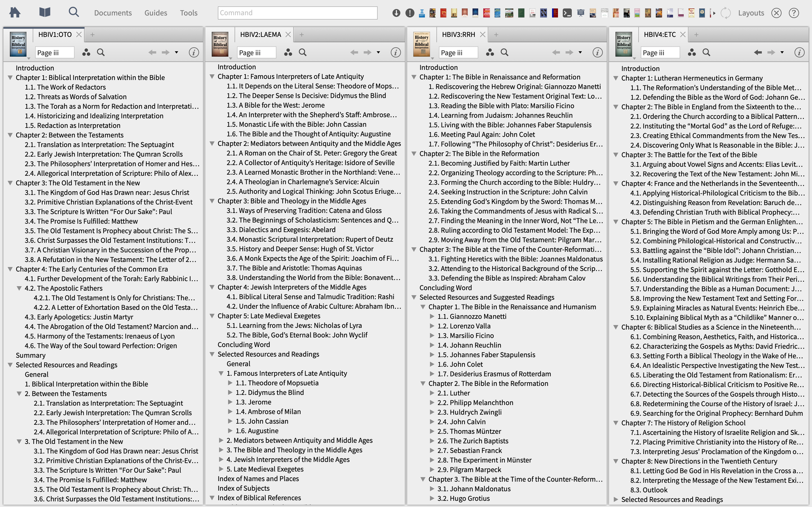812x507 pixels.
Task: Go to the Home page icon
Action: click(15, 13)
